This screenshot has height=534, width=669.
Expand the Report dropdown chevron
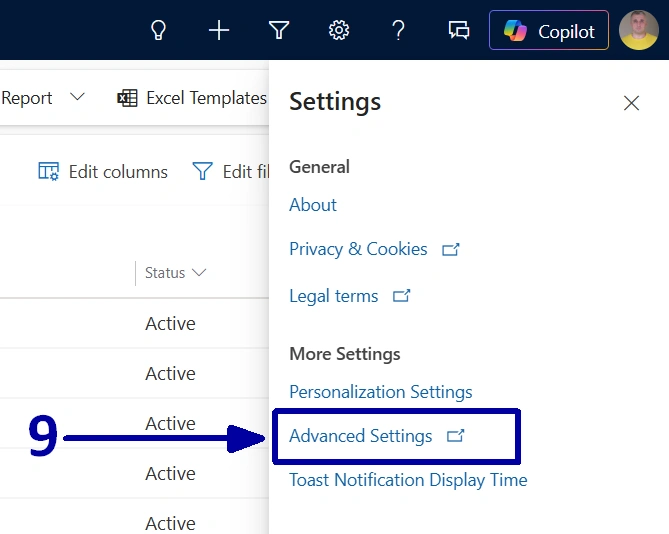(x=77, y=97)
